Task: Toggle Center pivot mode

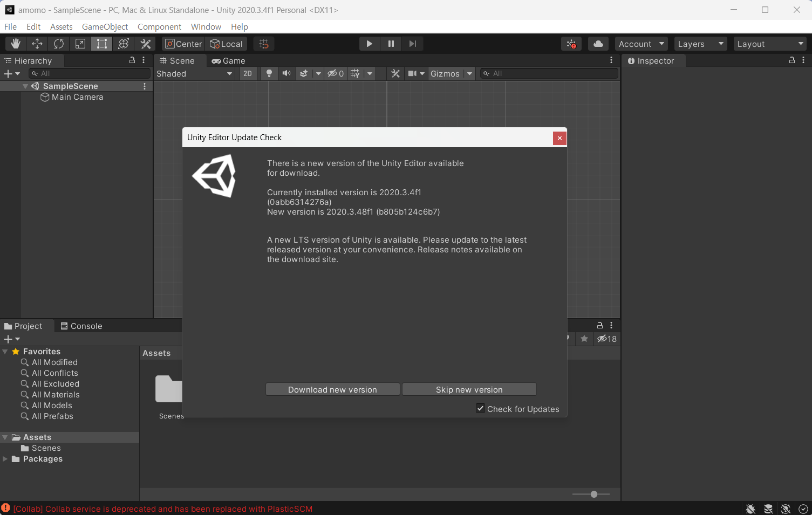Action: pos(183,44)
